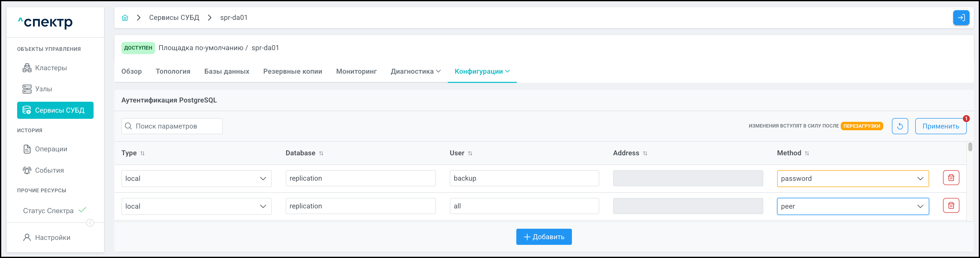Sort by the Database column
Image resolution: width=980 pixels, height=258 pixels.
pyautogui.click(x=321, y=154)
